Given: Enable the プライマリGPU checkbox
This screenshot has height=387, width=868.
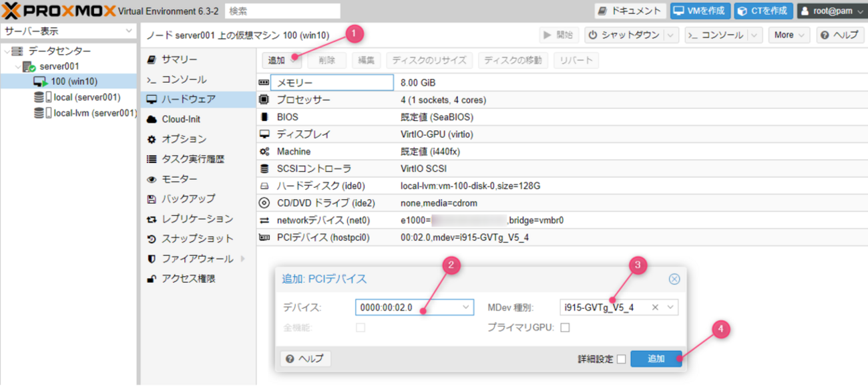Looking at the screenshot, I should click(565, 328).
